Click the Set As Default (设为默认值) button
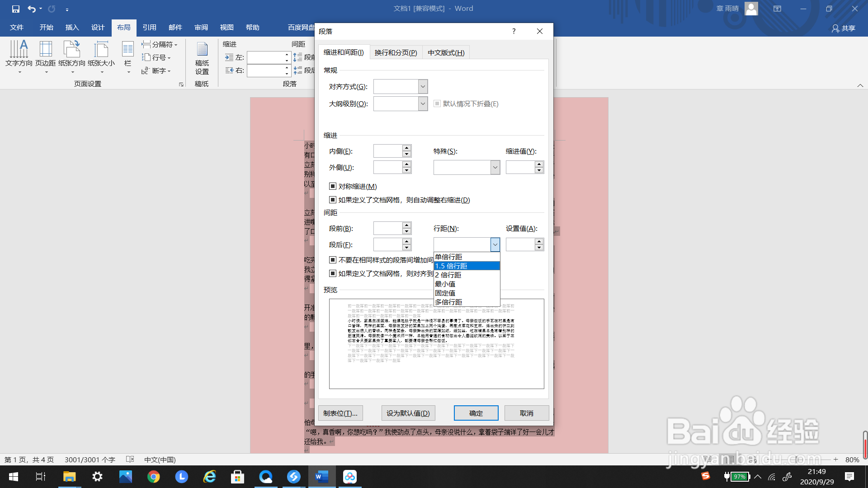 408,413
